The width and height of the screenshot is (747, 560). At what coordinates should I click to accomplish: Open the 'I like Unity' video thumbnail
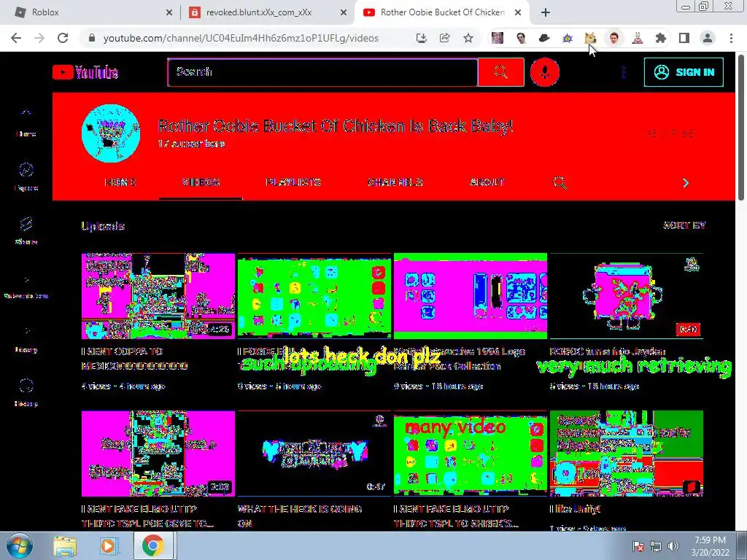click(x=627, y=454)
